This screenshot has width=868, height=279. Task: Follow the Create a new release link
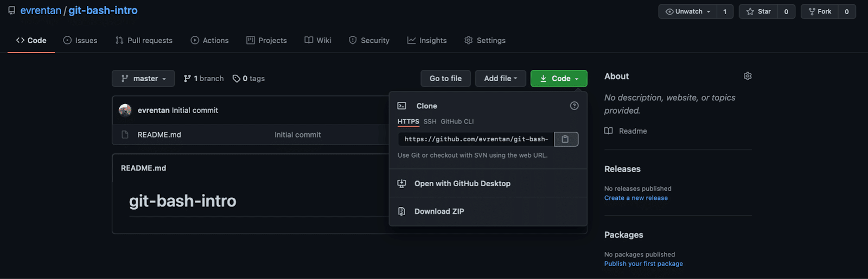[x=636, y=198]
